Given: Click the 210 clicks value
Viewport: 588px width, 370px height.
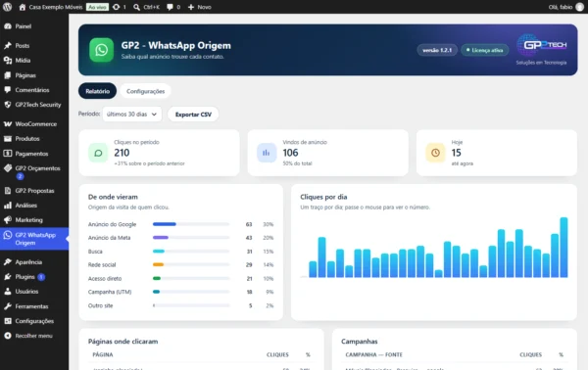Looking at the screenshot, I should 122,153.
